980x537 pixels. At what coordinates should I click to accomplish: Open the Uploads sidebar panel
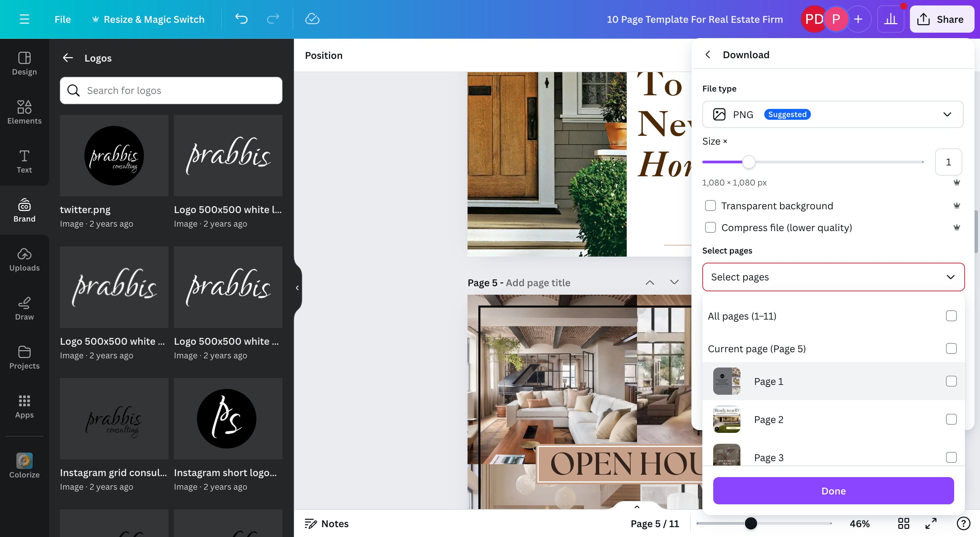24,260
